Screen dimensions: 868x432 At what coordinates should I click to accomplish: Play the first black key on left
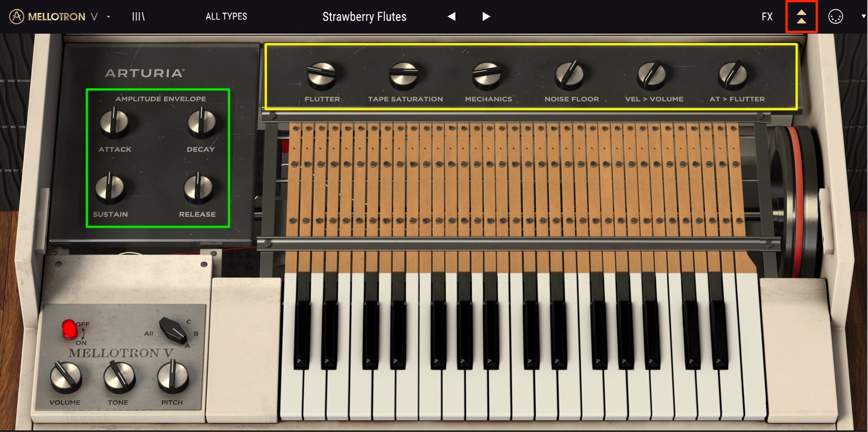(302, 321)
